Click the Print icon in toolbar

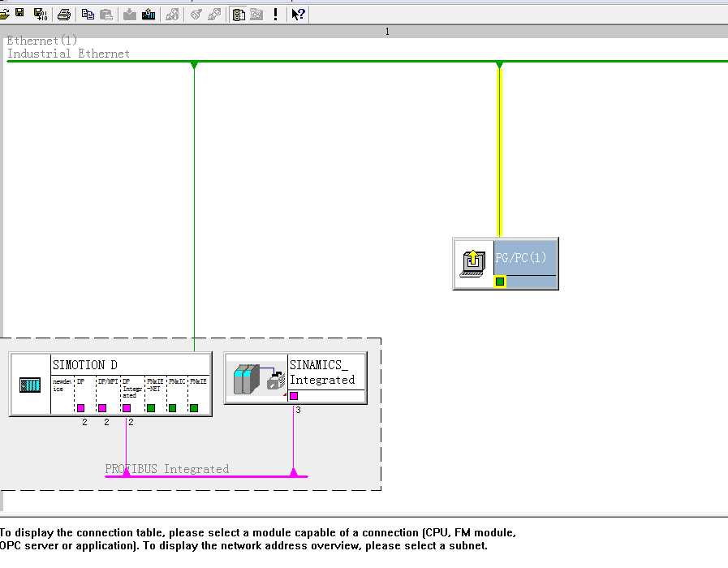pos(64,15)
